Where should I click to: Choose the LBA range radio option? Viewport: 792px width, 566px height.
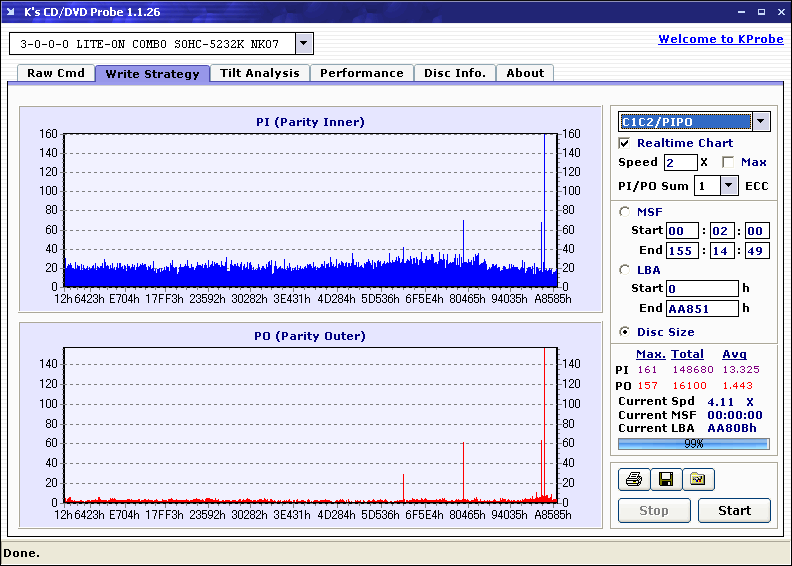click(625, 270)
